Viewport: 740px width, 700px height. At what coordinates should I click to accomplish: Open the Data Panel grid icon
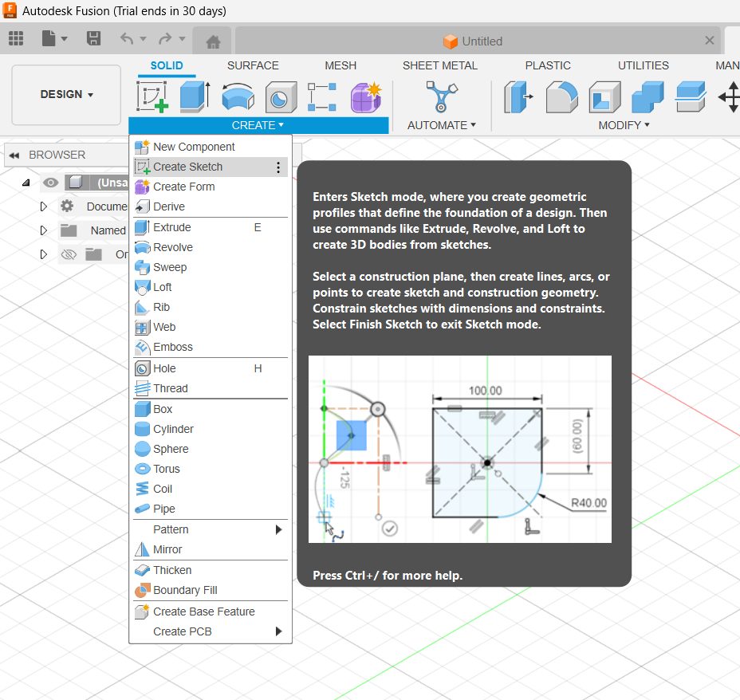(x=16, y=38)
